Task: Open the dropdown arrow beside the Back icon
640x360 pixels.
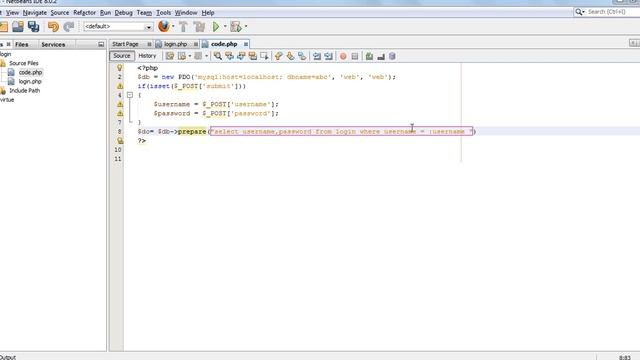Action: pyautogui.click(x=190, y=56)
